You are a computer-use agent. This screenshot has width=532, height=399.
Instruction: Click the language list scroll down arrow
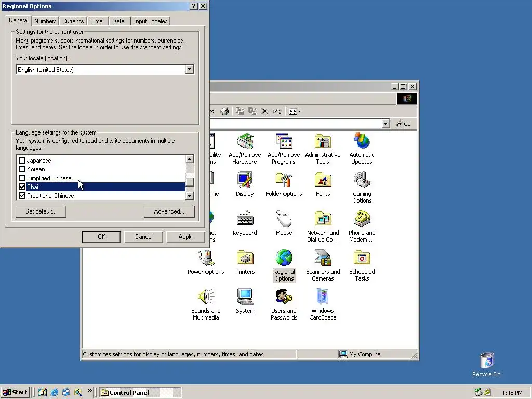(x=190, y=196)
